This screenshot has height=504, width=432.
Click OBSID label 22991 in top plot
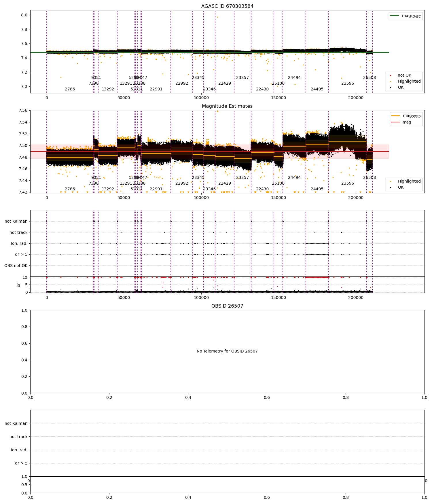pyautogui.click(x=156, y=89)
